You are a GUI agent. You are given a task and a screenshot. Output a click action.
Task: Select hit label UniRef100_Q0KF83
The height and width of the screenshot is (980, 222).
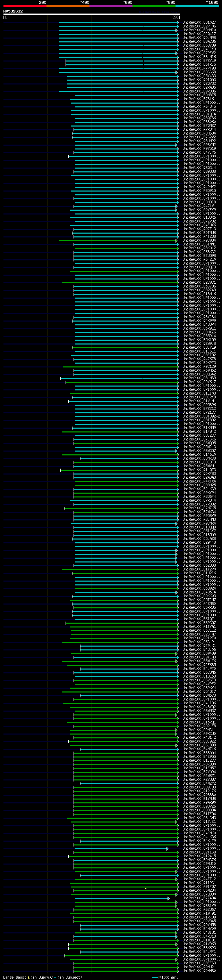[199, 473]
